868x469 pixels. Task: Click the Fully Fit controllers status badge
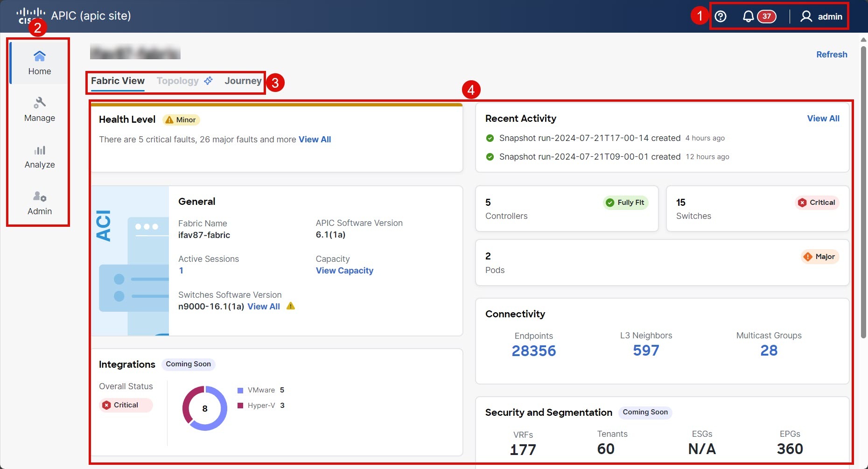[x=625, y=203]
